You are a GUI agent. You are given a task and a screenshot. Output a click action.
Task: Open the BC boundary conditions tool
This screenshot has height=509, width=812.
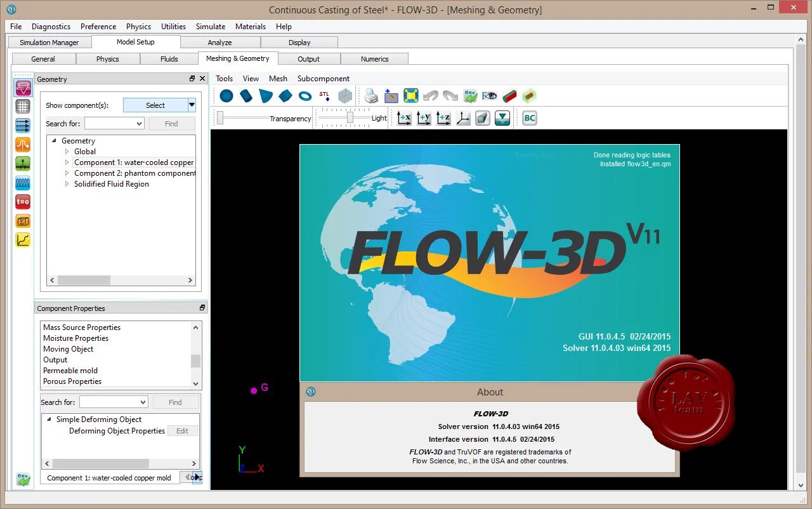(530, 118)
